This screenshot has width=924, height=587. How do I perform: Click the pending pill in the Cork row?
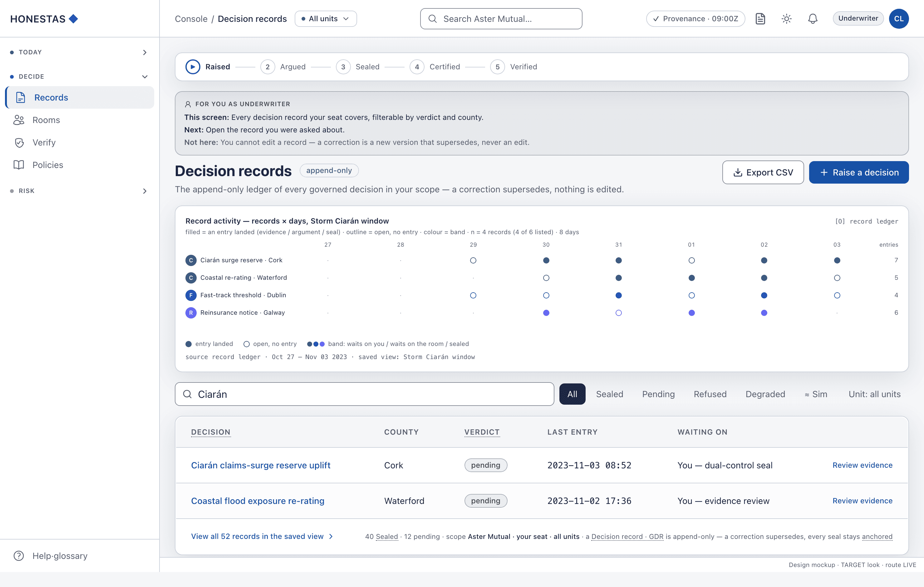(x=485, y=465)
